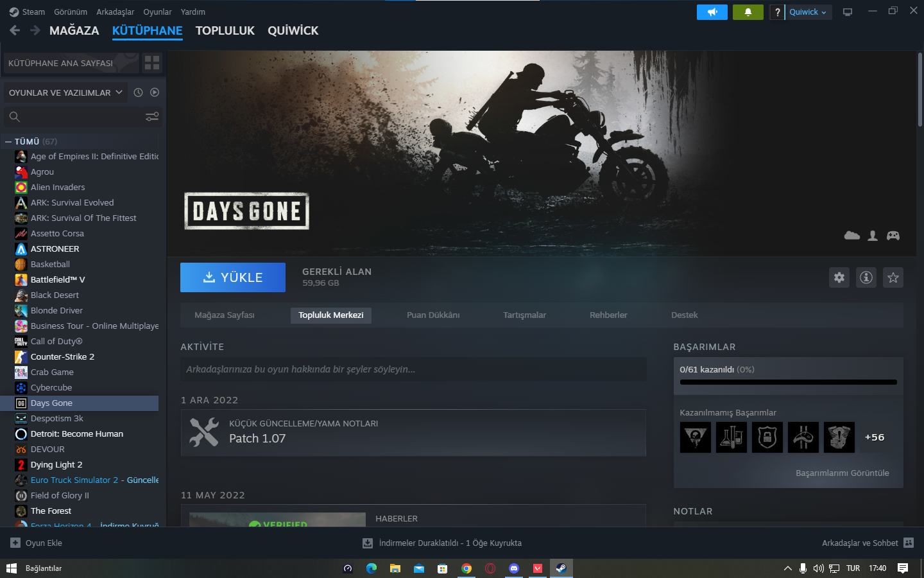Open the Destek link
This screenshot has width=924, height=578.
685,315
